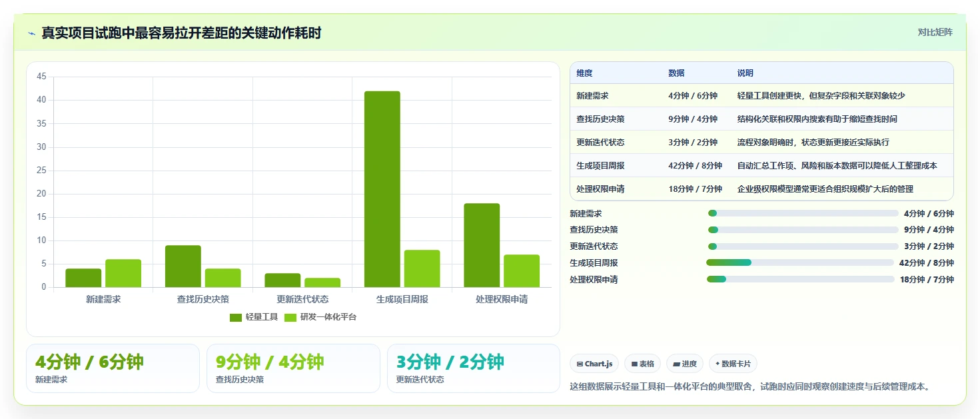
Task: Click the light green 处理权限申请 chart bar
Action: 522,271
